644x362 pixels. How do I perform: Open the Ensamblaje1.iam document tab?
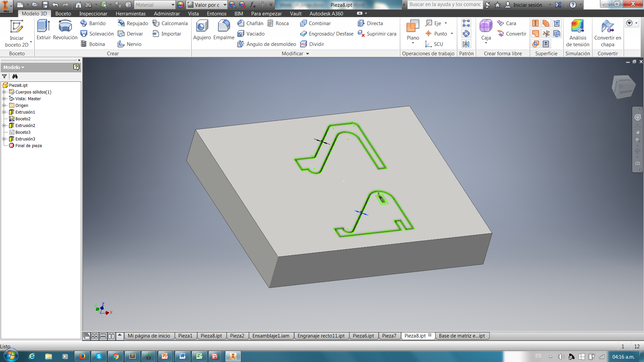coord(271,336)
